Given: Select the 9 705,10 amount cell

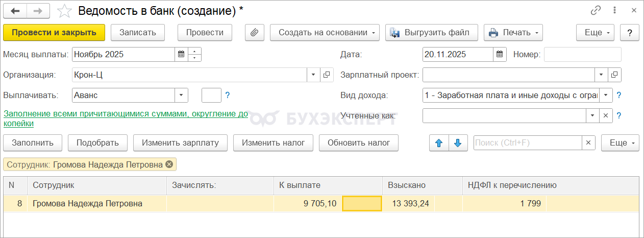Looking at the screenshot, I should [x=308, y=204].
